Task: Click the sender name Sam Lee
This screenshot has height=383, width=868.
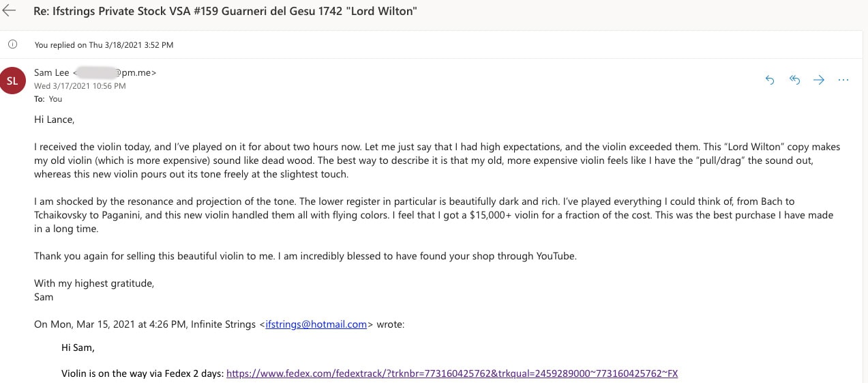Action: (x=52, y=72)
